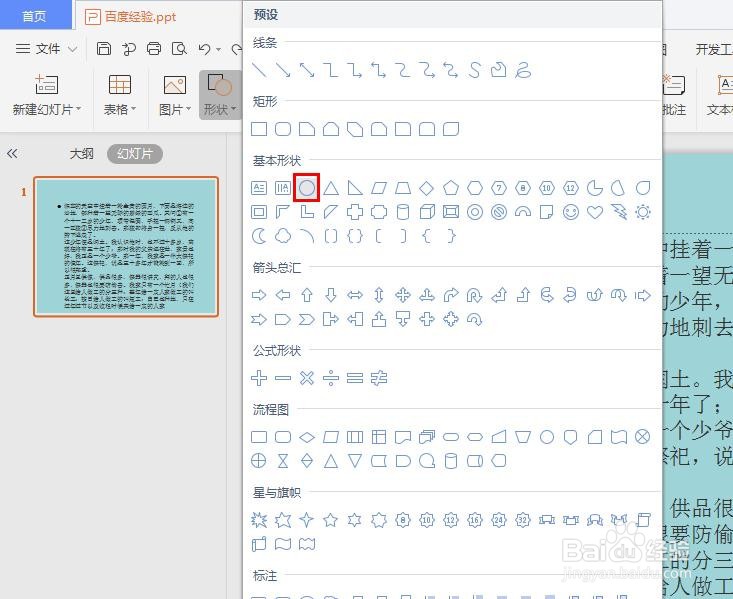Pick the no-symbol shape
733x599 pixels.
tap(499, 212)
